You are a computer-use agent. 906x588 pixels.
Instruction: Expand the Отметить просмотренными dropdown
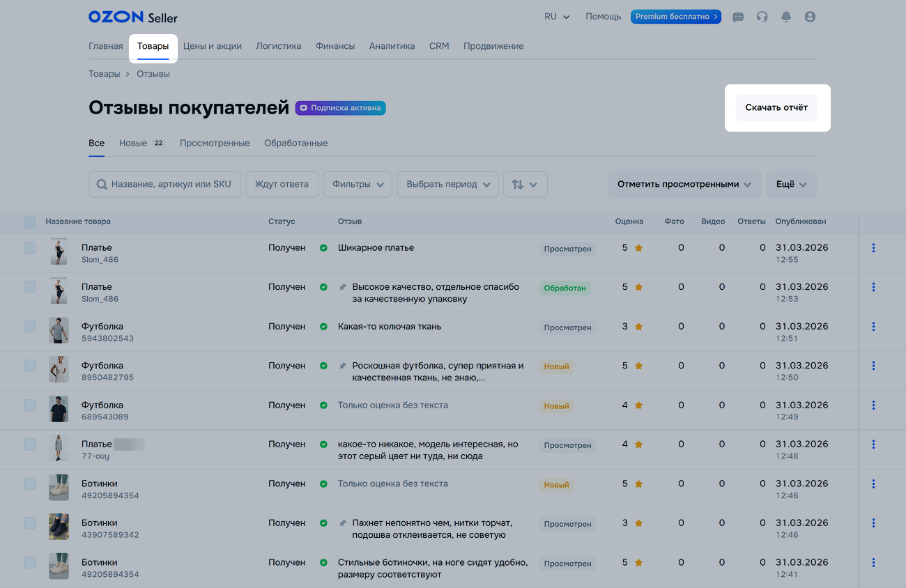[684, 185]
